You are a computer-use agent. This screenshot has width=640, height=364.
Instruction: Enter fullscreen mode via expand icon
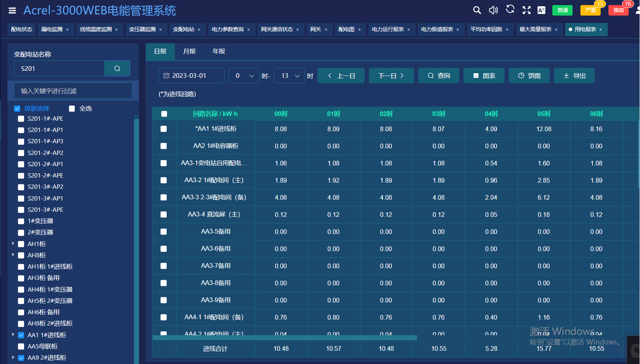[526, 10]
